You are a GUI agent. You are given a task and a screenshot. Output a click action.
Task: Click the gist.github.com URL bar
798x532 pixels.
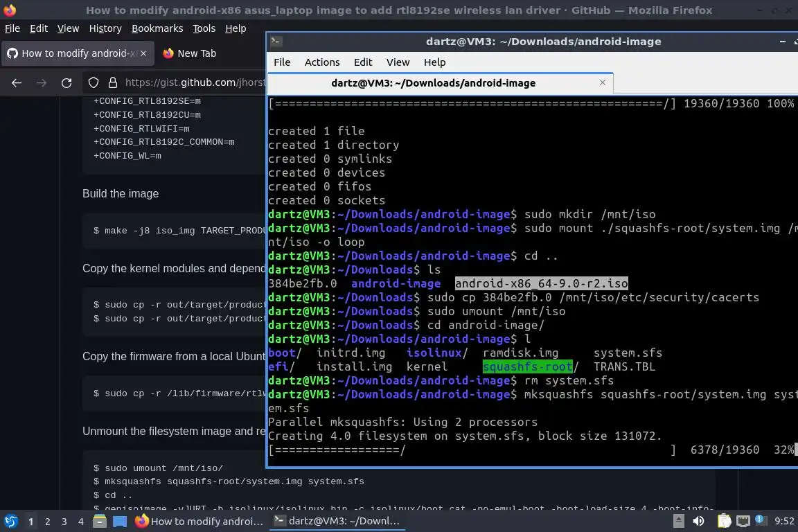pos(195,82)
